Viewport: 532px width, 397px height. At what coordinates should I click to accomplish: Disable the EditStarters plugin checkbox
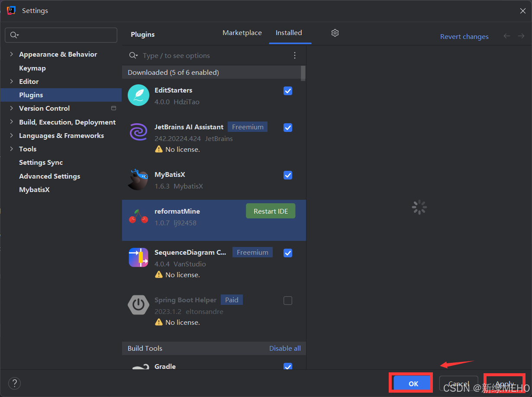[x=288, y=91]
